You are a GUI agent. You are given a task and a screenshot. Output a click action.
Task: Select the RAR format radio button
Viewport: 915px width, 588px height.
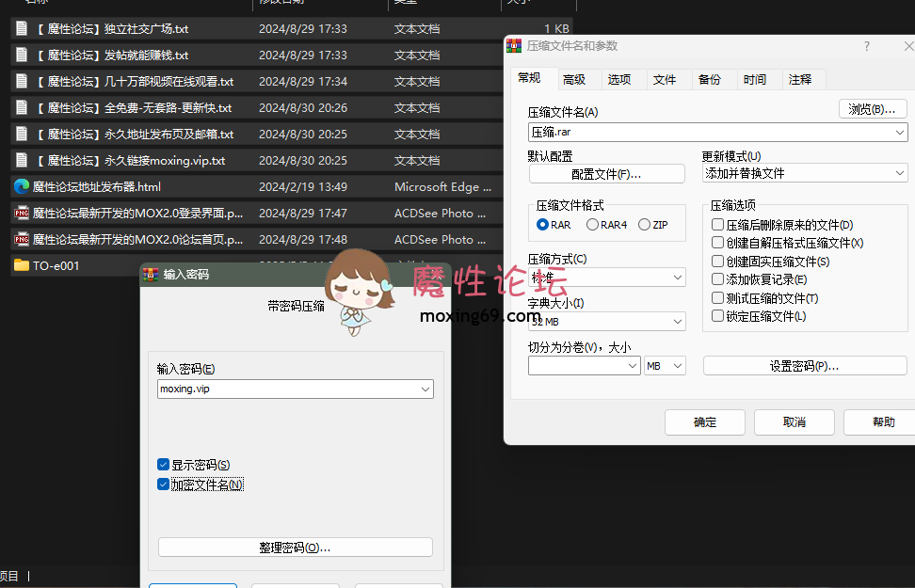pos(542,225)
